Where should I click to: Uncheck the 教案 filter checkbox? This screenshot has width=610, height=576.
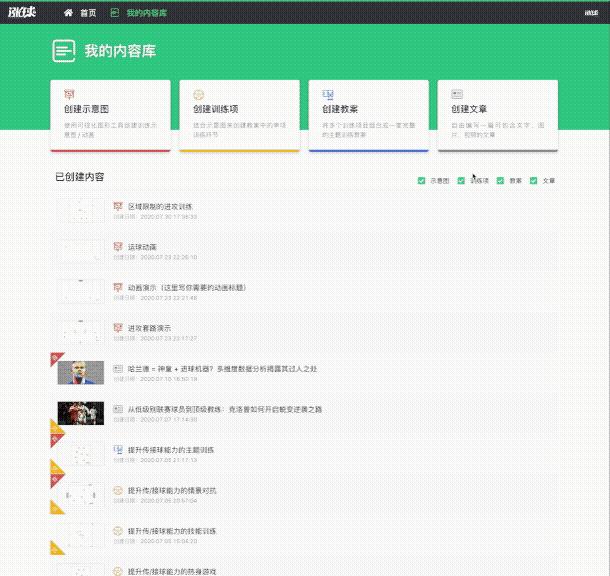[x=500, y=180]
